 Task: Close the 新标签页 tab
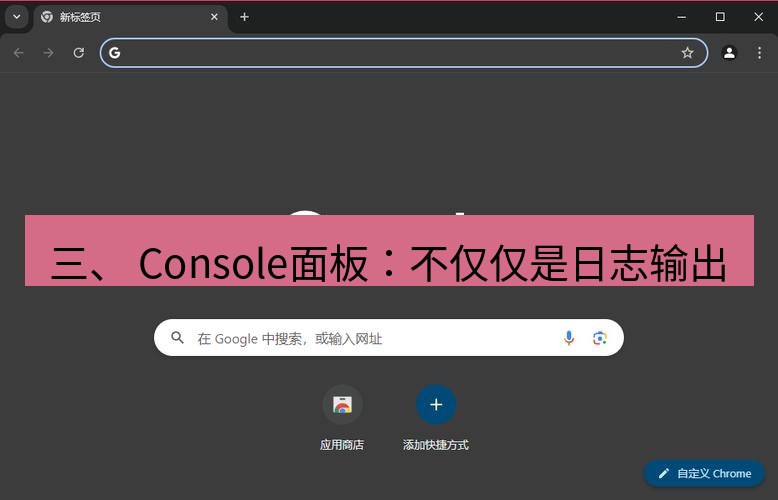tap(214, 17)
